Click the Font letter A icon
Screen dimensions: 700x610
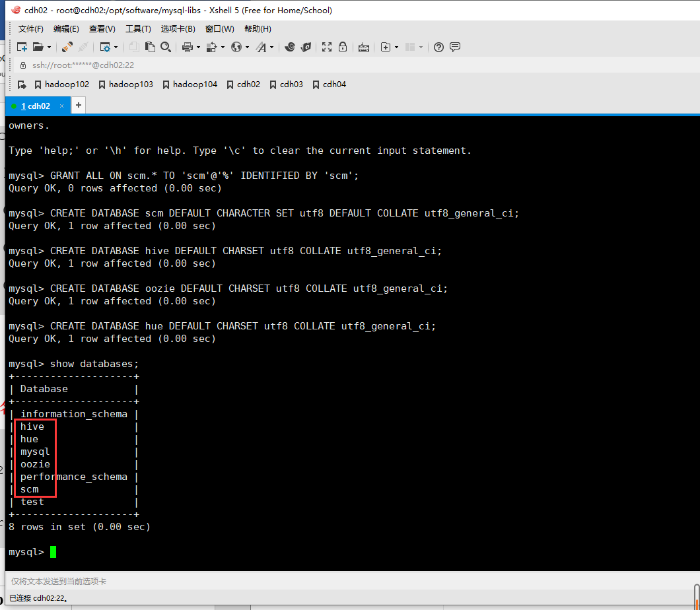[x=261, y=47]
